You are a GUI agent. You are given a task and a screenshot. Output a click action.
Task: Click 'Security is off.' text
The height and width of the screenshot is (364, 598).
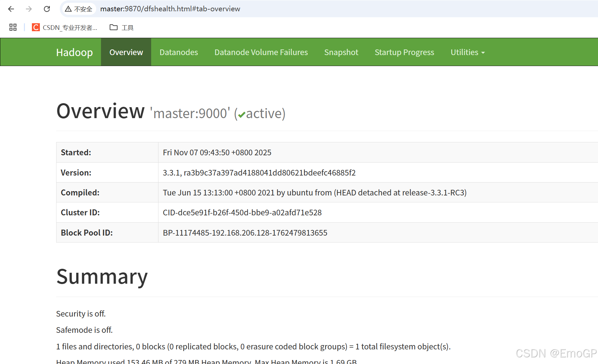pyautogui.click(x=81, y=314)
